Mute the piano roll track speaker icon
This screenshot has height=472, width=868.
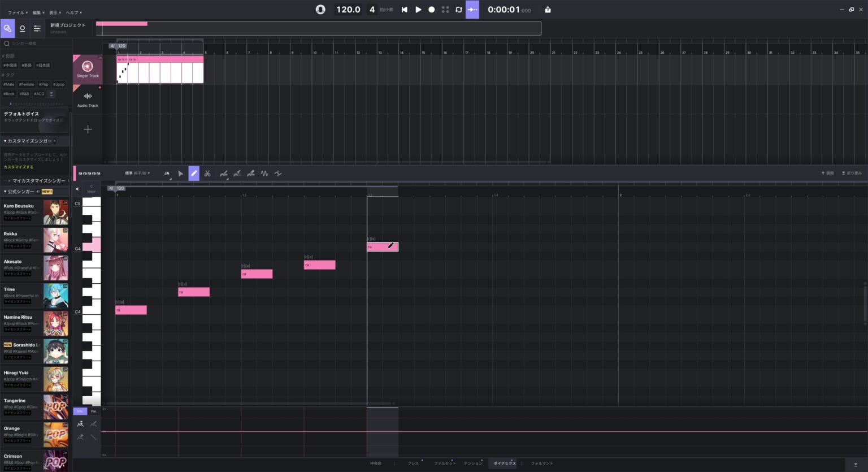77,189
